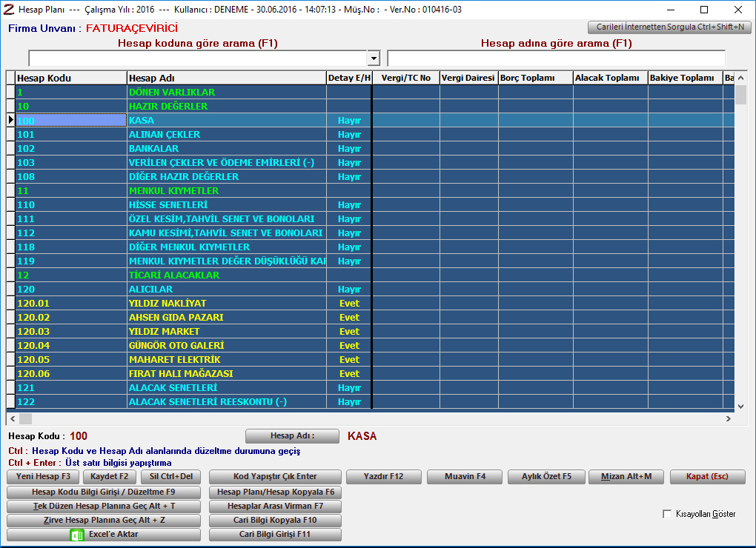Viewport: 756px width, 548px height.
Task: Click the Borç Toplamı column header
Action: (535, 78)
